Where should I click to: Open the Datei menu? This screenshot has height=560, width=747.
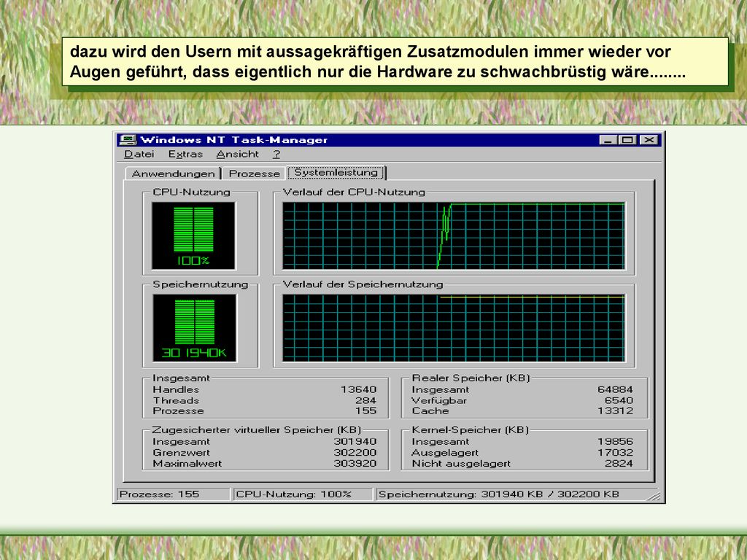(139, 155)
